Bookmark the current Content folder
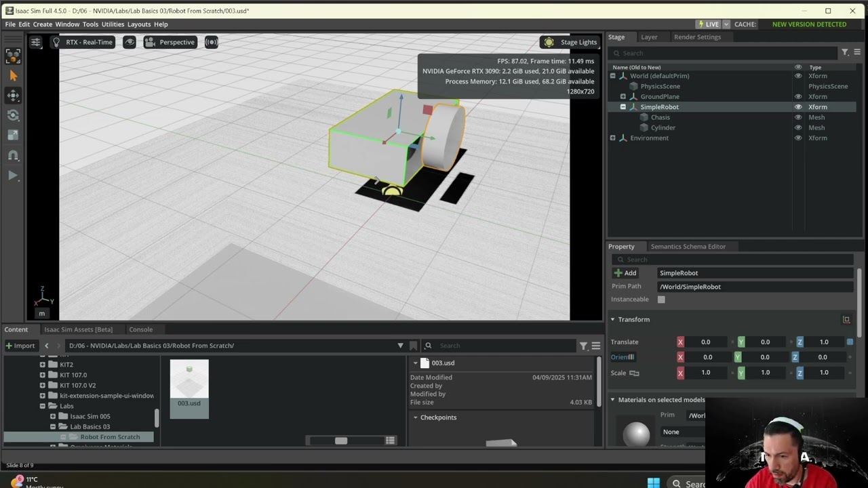The height and width of the screenshot is (488, 868). pos(413,346)
